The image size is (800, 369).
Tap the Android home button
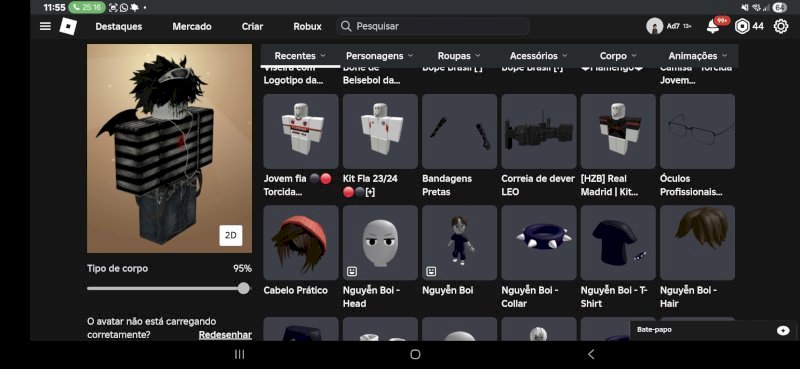(415, 354)
